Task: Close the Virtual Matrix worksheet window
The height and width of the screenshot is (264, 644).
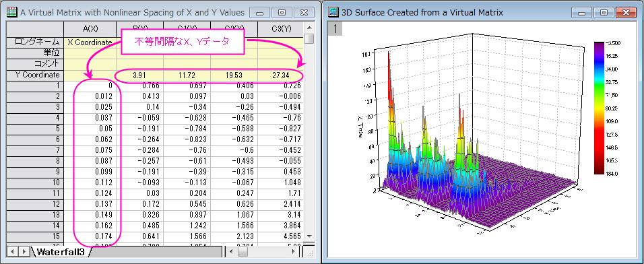Action: click(304, 13)
